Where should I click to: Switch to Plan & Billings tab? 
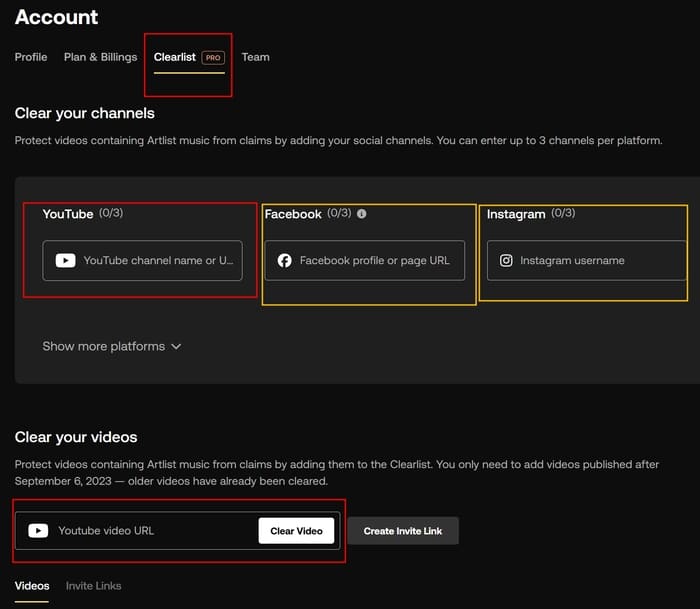(100, 57)
